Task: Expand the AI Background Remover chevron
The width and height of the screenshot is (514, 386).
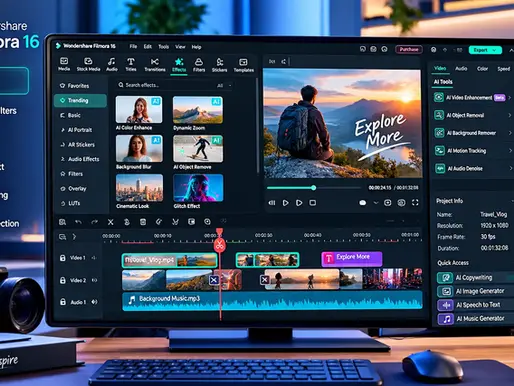Action: [510, 133]
